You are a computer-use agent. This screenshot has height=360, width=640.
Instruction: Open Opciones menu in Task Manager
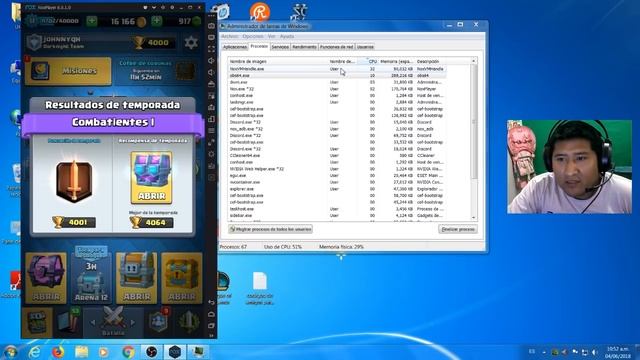(x=253, y=36)
